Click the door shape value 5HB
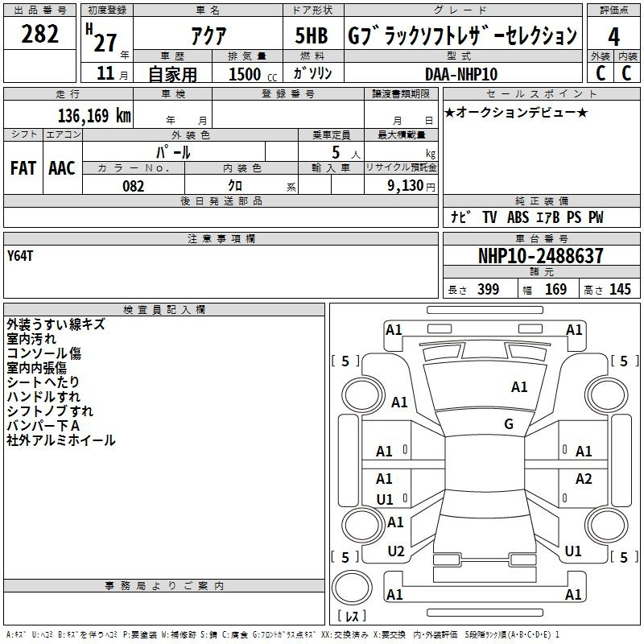 [312, 35]
